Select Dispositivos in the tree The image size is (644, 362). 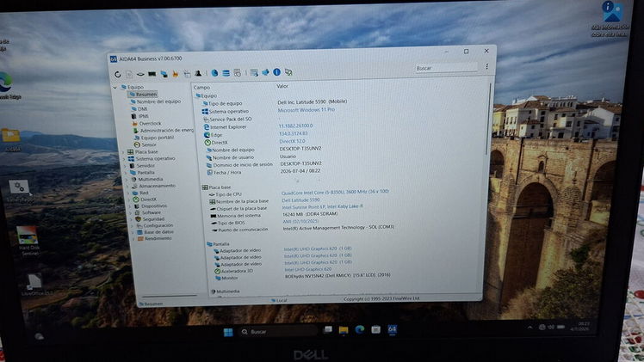(151, 206)
